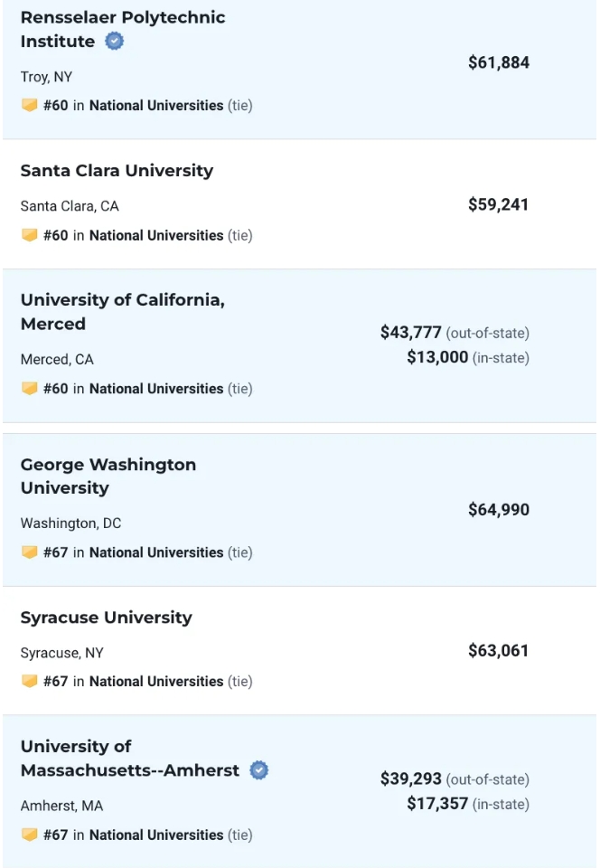Open Santa Clara University profile link
600x868 pixels.
coord(117,171)
